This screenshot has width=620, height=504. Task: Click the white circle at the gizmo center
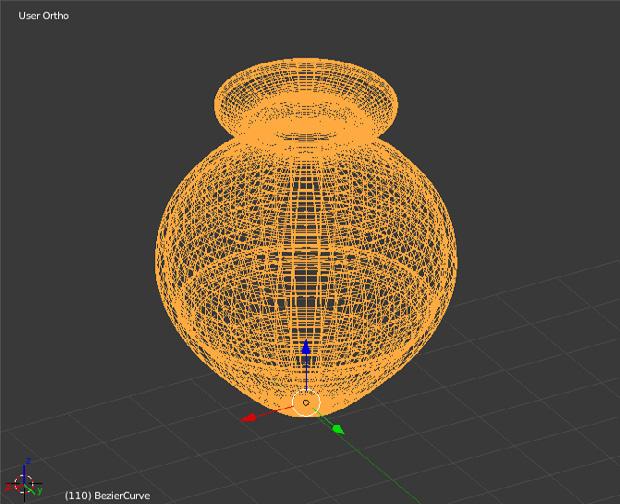(x=306, y=403)
